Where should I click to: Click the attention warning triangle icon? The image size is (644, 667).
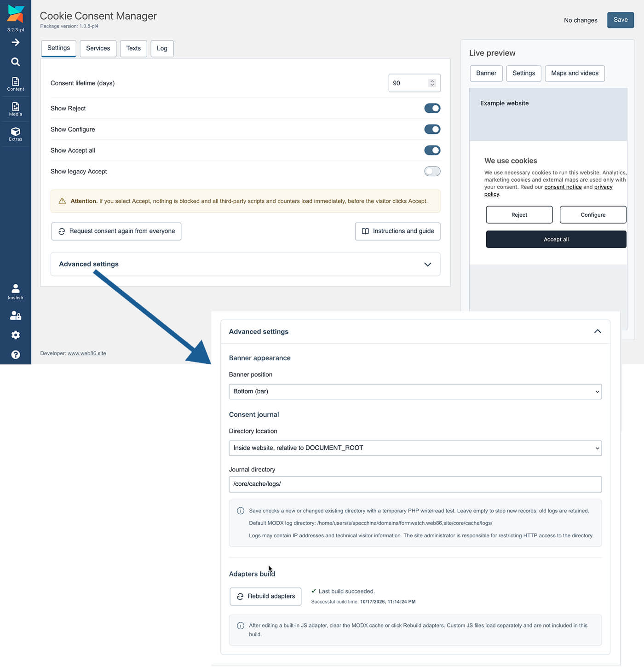pyautogui.click(x=62, y=201)
